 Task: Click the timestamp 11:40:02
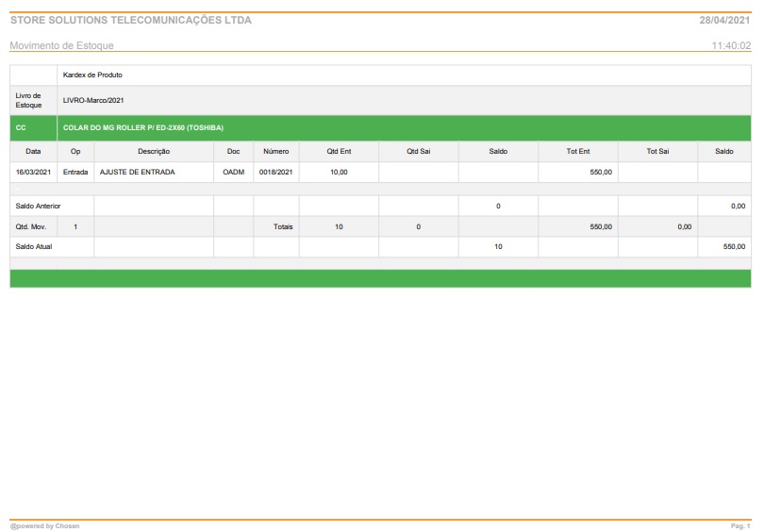point(731,45)
